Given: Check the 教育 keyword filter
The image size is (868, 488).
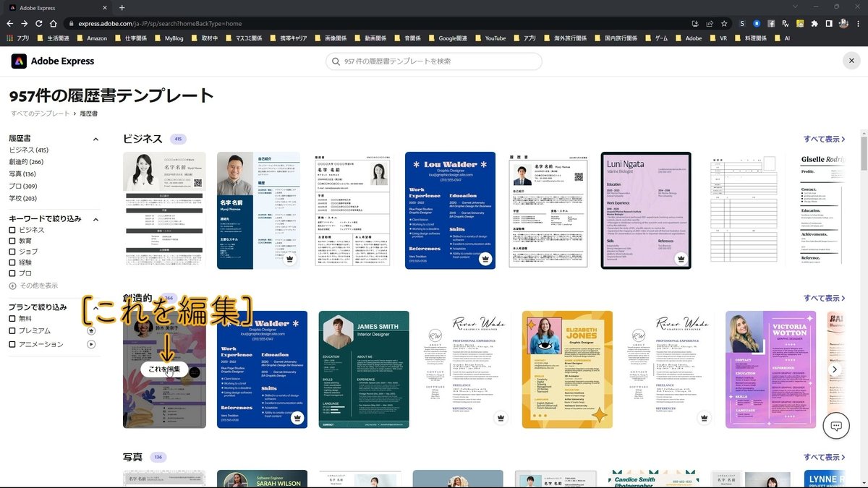Looking at the screenshot, I should pos(12,241).
